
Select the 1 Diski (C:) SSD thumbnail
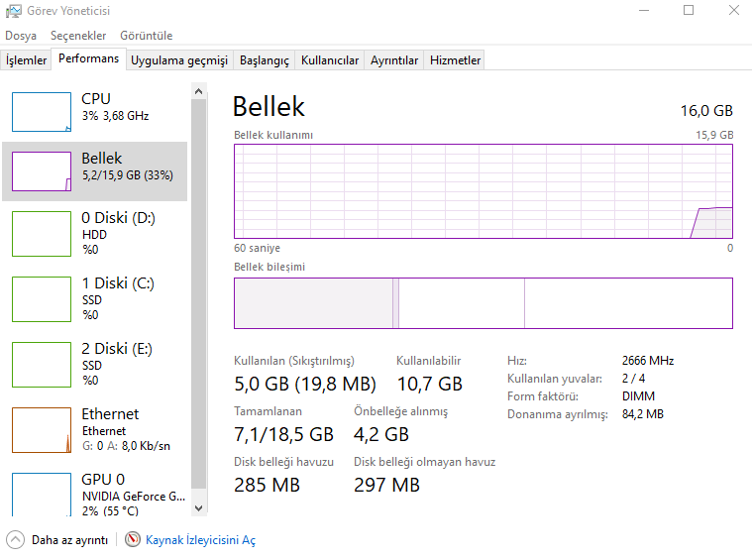coord(42,298)
